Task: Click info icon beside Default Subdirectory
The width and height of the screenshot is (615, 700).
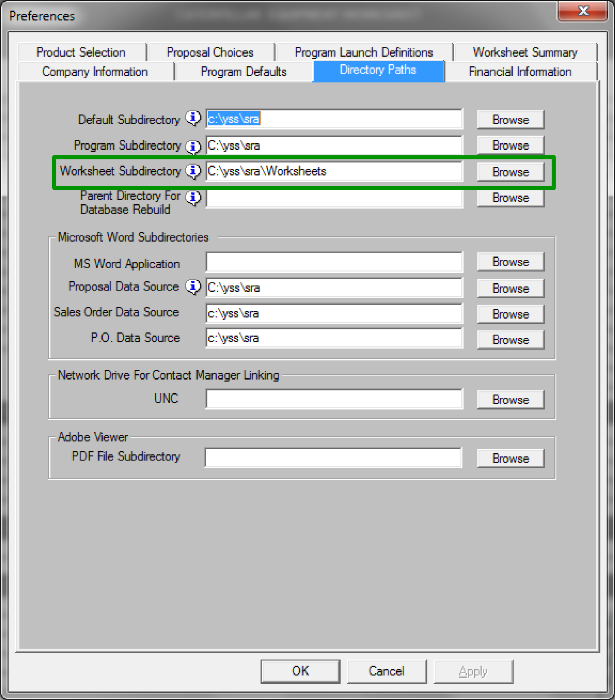Action: [x=193, y=118]
